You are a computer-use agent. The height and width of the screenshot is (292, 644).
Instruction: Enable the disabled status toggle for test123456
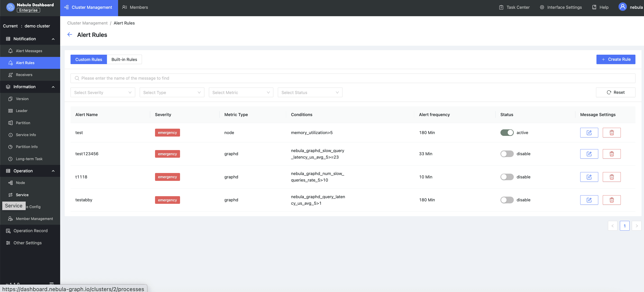coord(507,154)
